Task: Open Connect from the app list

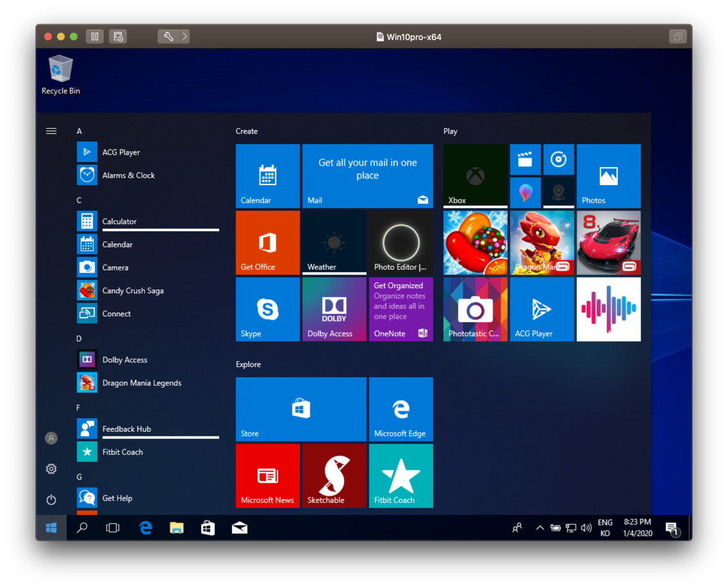Action: point(149,313)
